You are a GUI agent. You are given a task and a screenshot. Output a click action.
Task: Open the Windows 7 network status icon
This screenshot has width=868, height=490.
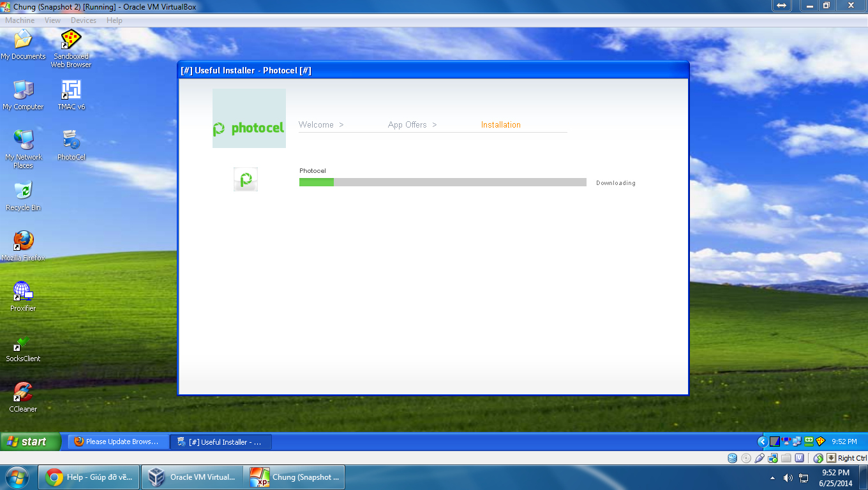[804, 478]
